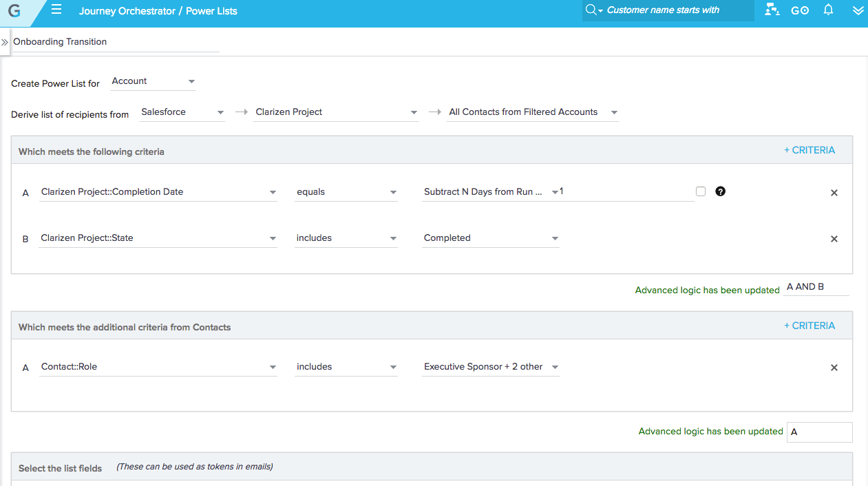This screenshot has height=486, width=868.
Task: Open the Executive Sponsor + 2 other dropdown
Action: [x=491, y=367]
